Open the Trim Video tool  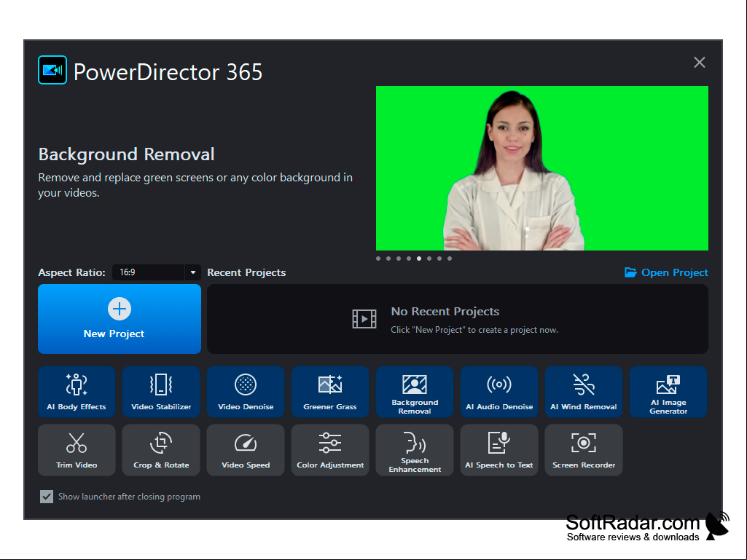[x=77, y=450]
